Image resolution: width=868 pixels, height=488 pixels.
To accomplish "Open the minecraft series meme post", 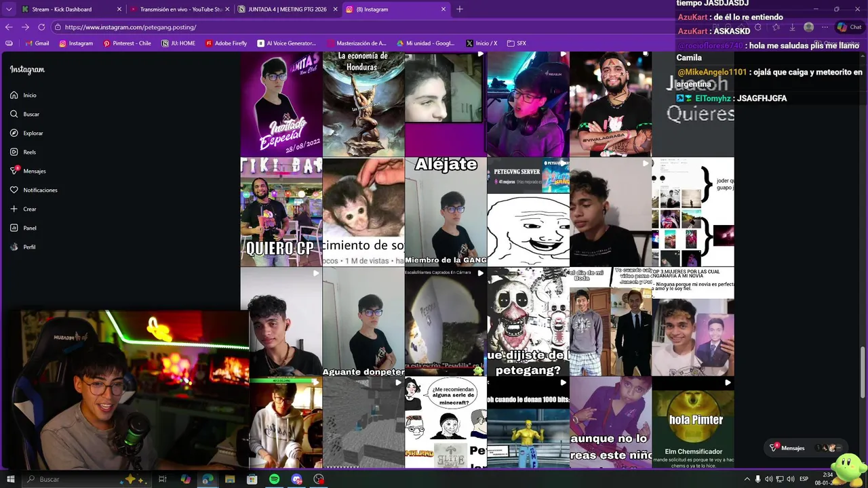I will coord(446,422).
